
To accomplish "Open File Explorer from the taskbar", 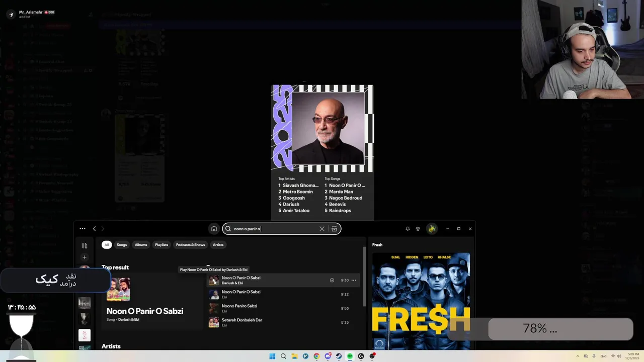I will (294, 356).
